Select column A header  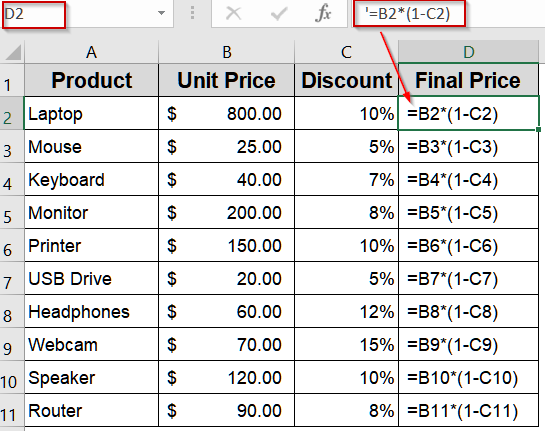pos(91,52)
